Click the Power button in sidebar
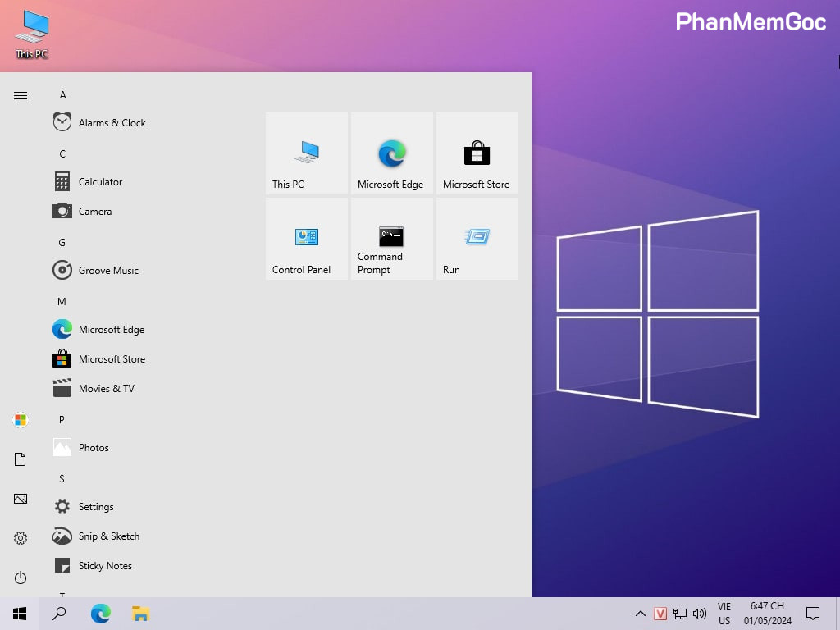Viewport: 840px width, 630px height. 21,577
